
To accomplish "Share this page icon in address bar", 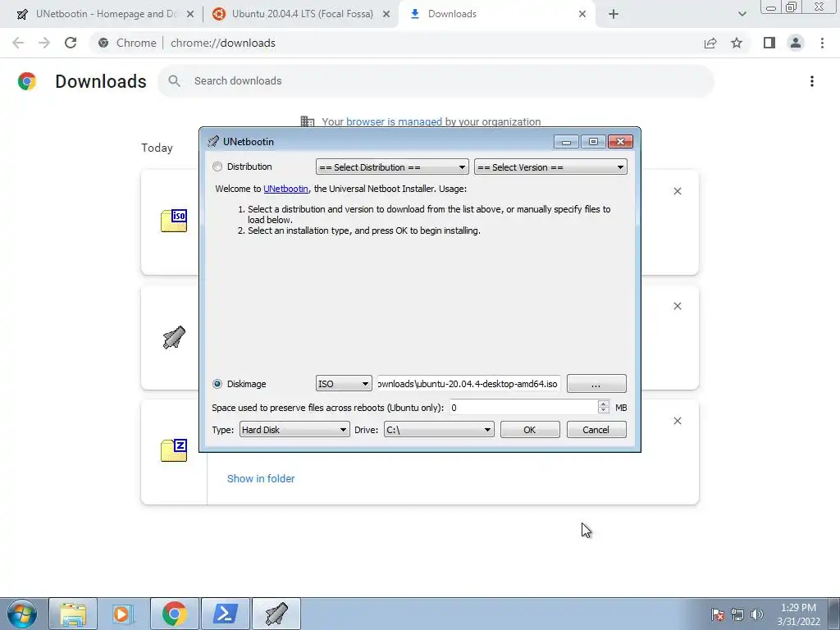I will click(x=710, y=43).
